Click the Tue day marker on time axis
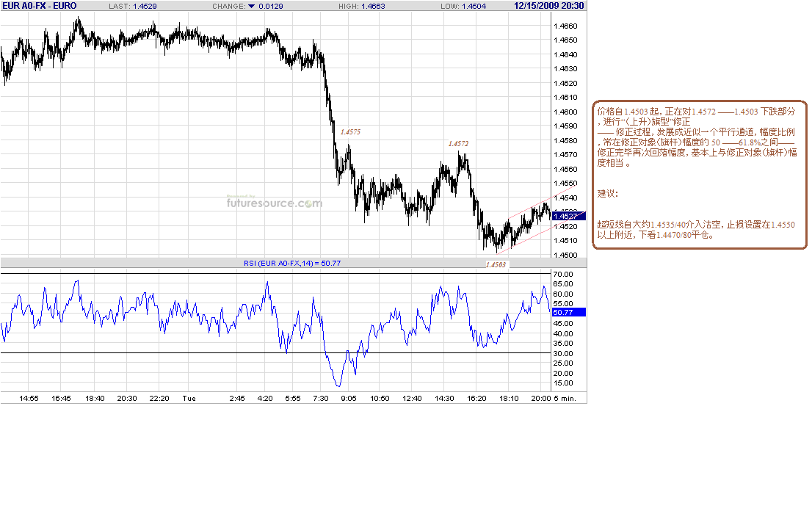 tap(189, 398)
